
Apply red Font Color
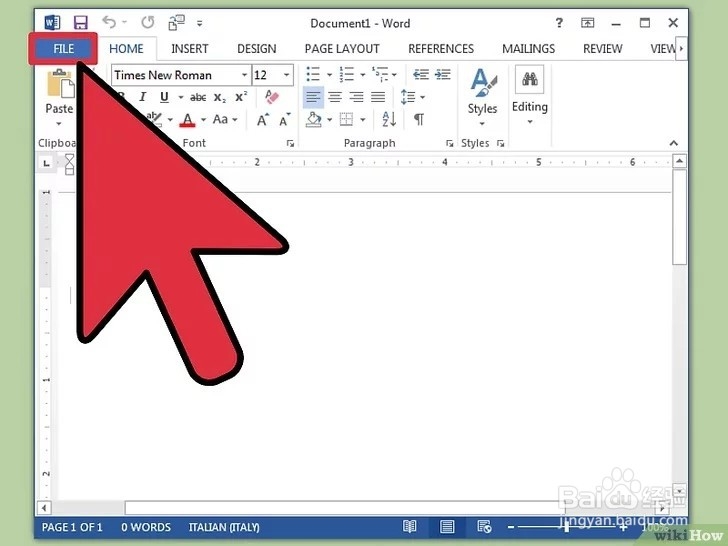click(x=187, y=120)
